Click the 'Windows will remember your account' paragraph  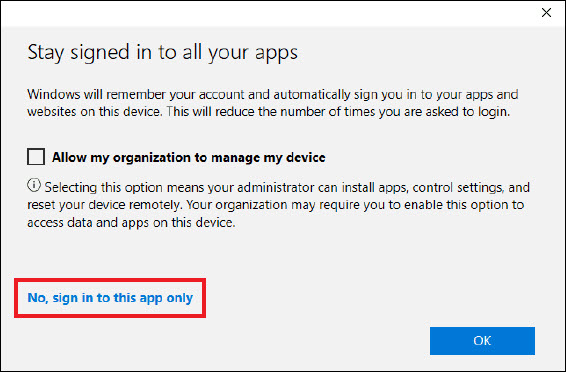click(x=273, y=103)
